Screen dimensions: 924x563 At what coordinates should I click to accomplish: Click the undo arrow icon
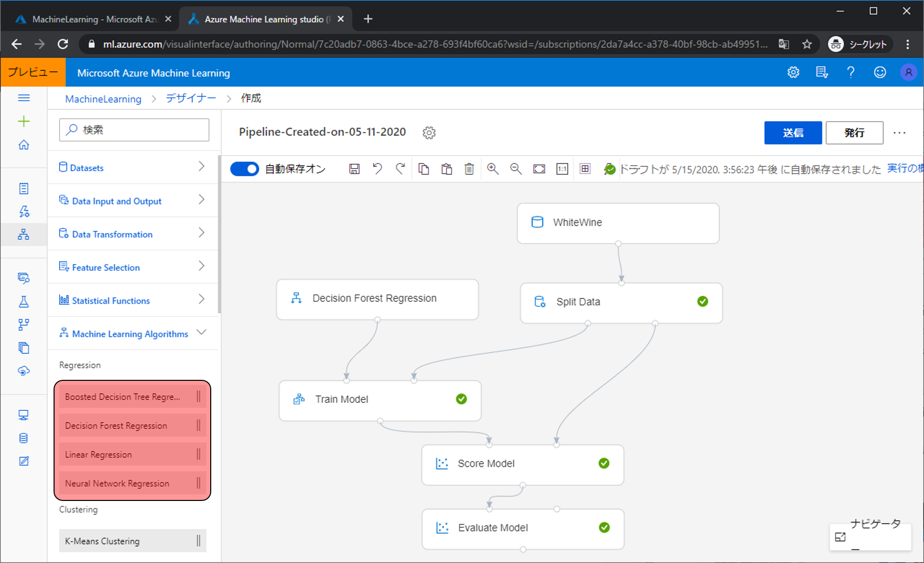pos(377,169)
